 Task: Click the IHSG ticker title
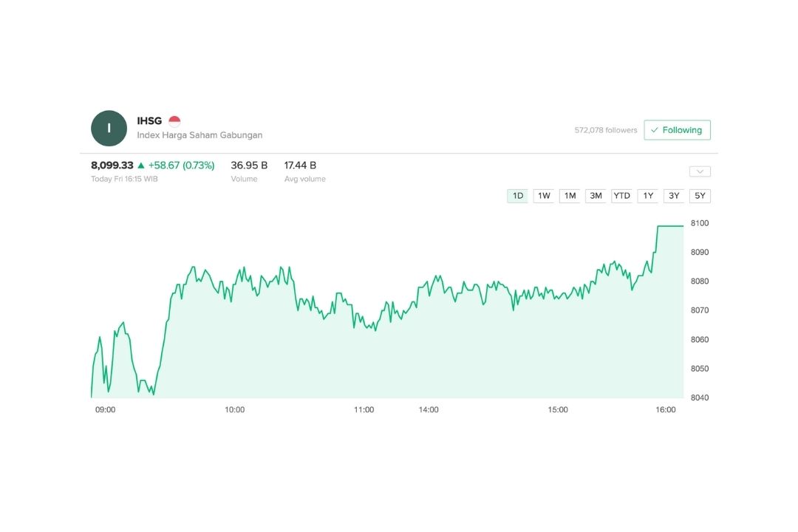click(149, 120)
